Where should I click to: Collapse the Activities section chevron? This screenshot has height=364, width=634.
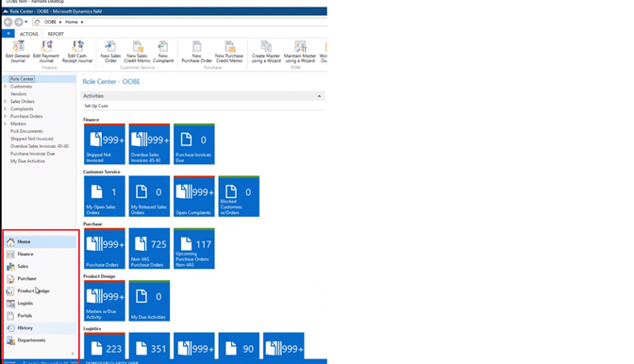click(x=319, y=96)
